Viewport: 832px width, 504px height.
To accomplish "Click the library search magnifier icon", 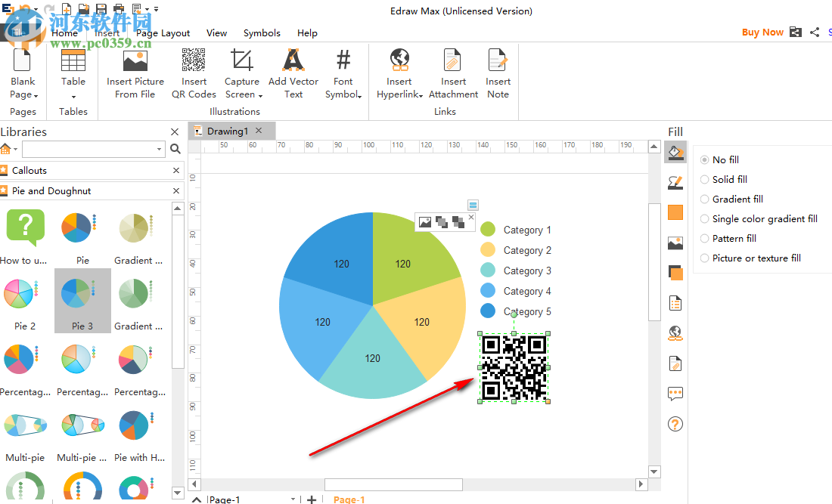I will coord(175,149).
